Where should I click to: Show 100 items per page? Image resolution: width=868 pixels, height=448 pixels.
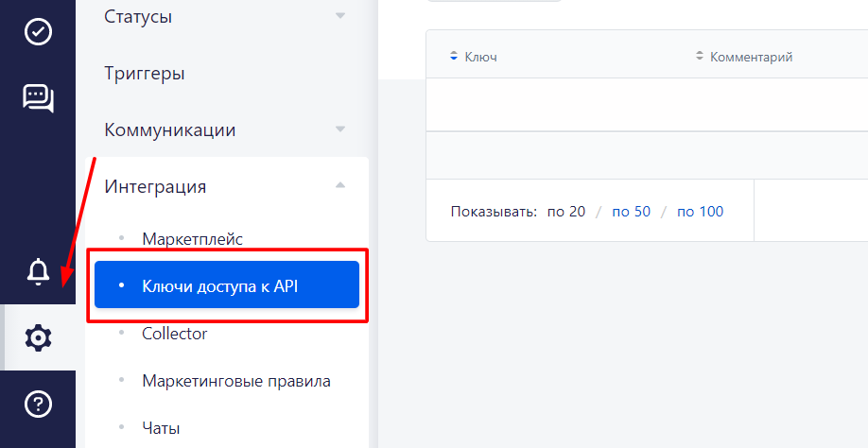pos(700,212)
